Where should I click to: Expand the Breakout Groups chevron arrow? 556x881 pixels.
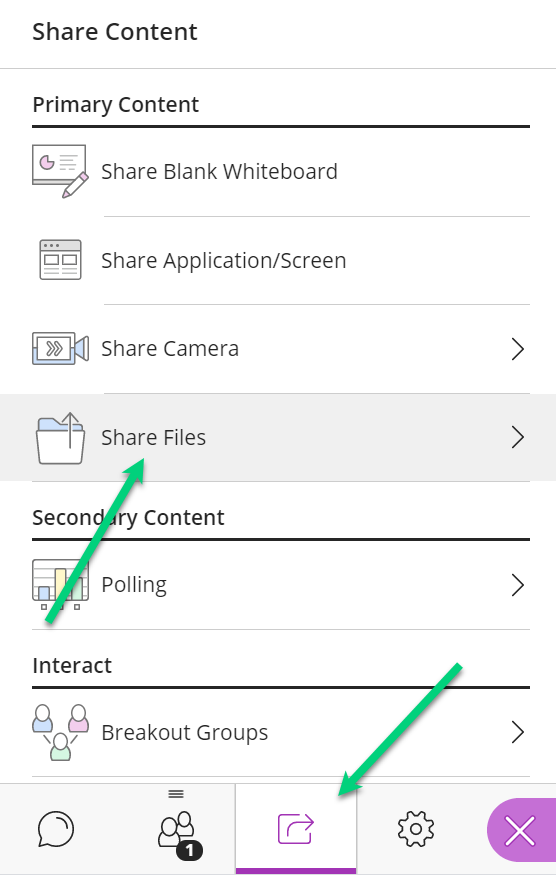click(518, 732)
